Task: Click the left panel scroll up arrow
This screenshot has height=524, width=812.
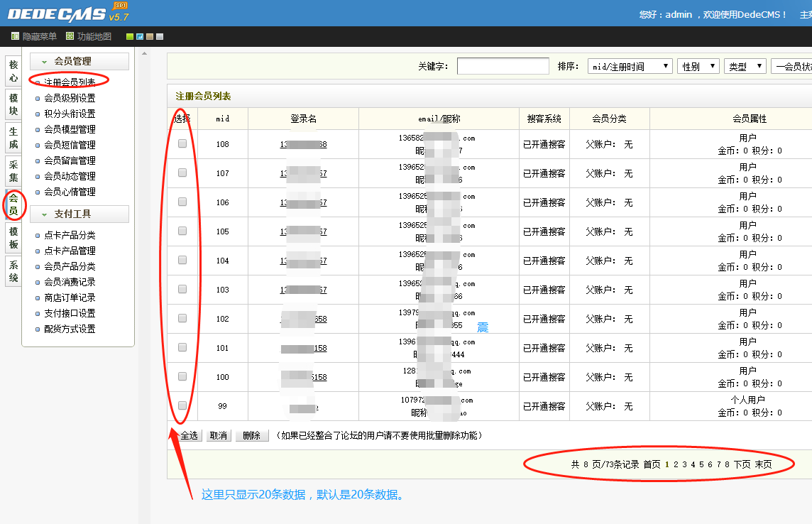Action: [x=145, y=53]
